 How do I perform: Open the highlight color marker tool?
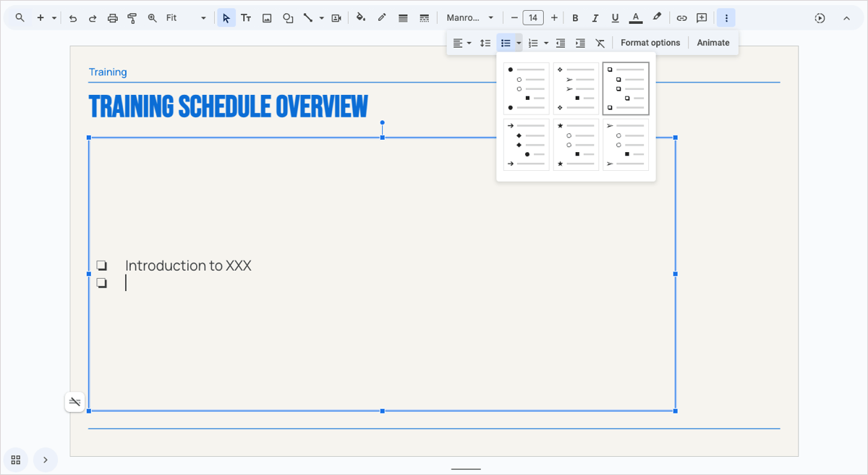(657, 18)
